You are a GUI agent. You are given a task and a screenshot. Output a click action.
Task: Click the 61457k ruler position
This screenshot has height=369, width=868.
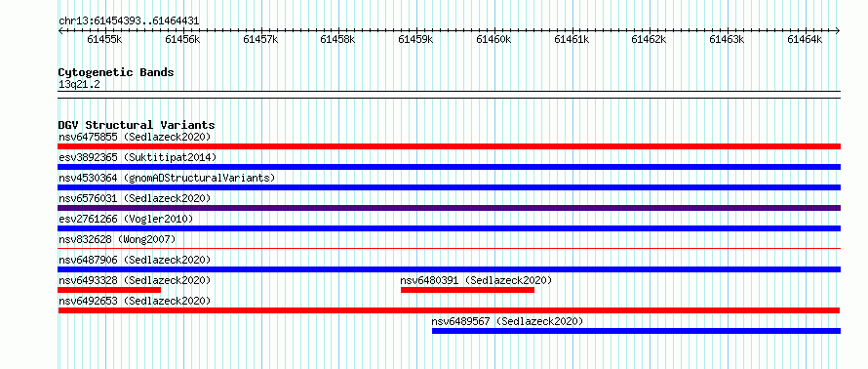(260, 39)
